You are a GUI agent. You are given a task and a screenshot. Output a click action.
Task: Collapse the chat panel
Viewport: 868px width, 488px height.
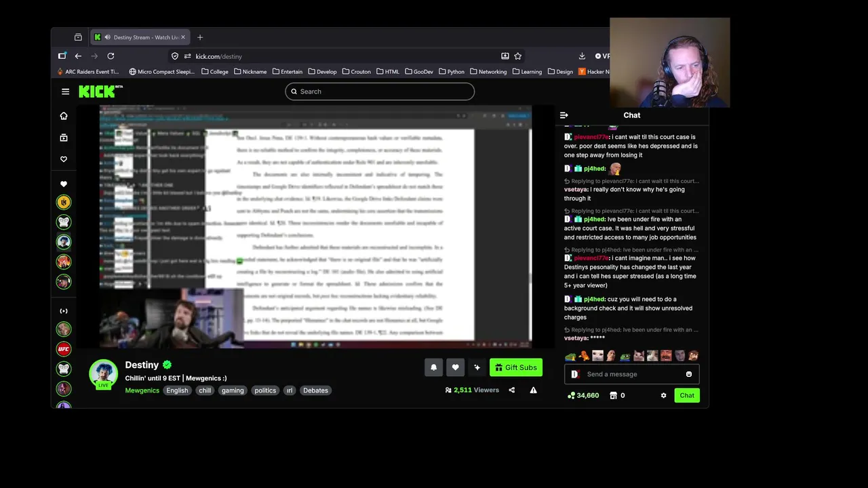(564, 115)
